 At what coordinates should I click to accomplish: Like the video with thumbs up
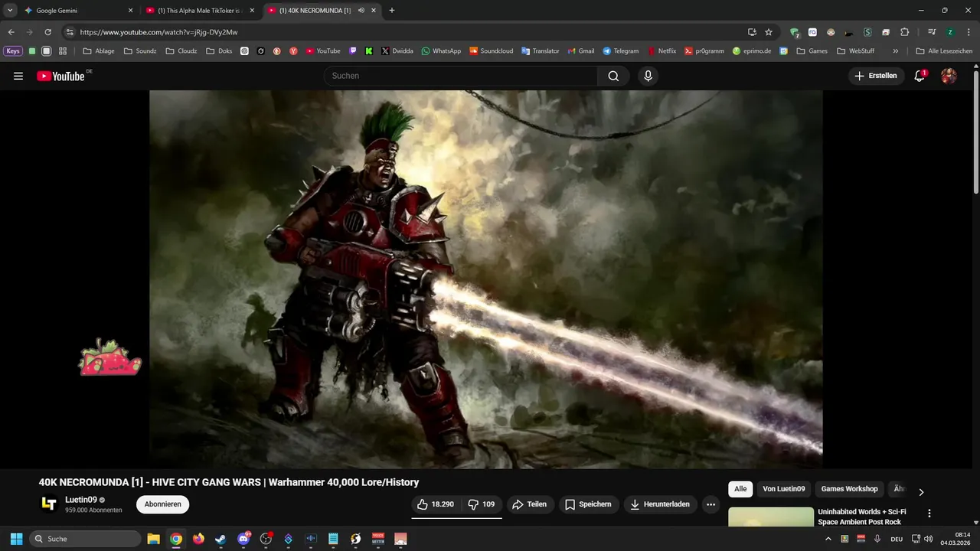click(x=435, y=504)
